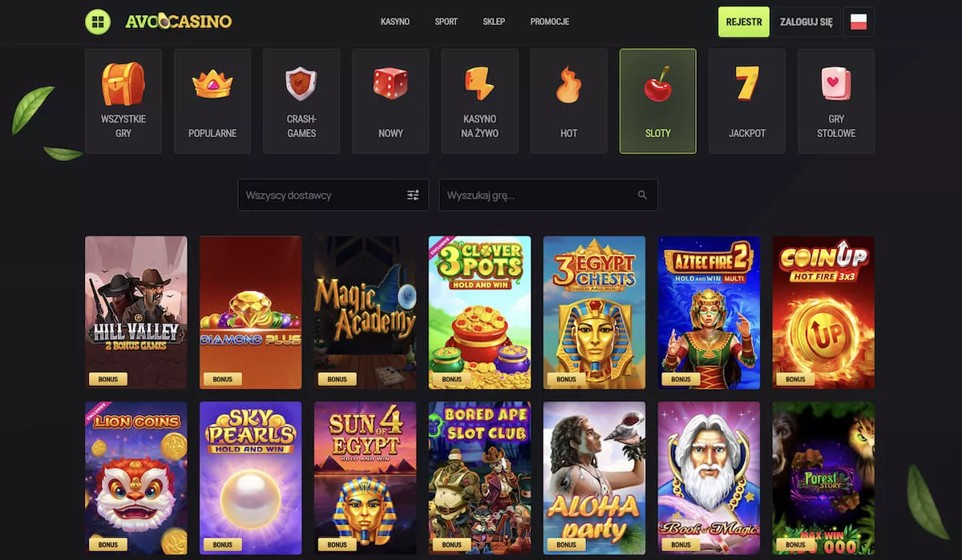Screen dimensions: 962x560
Task: Click the Rejestr button
Action: click(x=744, y=22)
